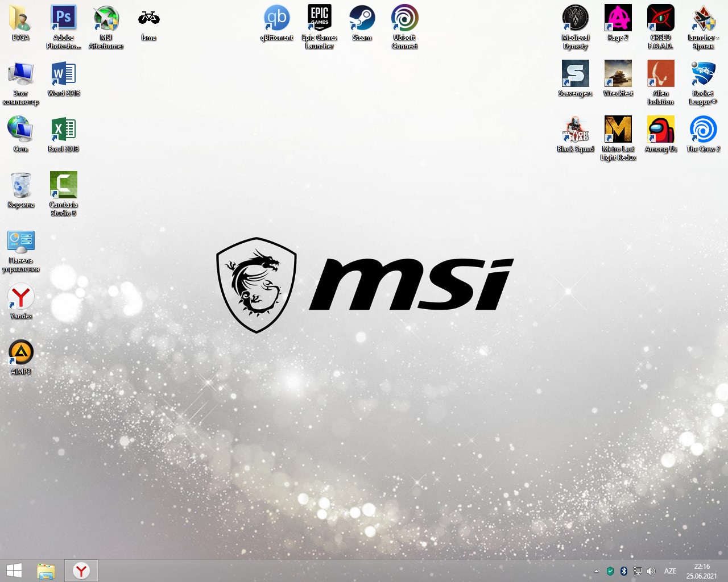The image size is (728, 582).
Task: Select Medieval Dynasty game icon
Action: point(576,27)
